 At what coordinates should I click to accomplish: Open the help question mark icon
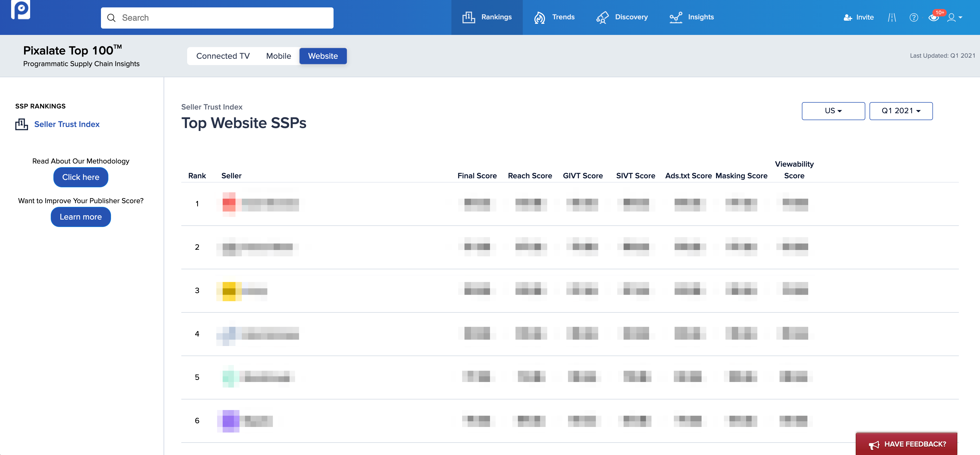(913, 17)
